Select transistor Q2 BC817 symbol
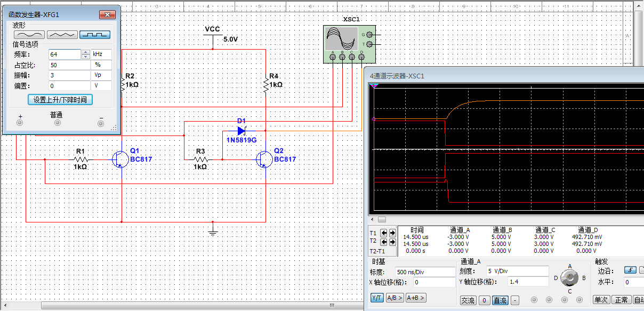The width and height of the screenshot is (644, 311). tap(263, 159)
